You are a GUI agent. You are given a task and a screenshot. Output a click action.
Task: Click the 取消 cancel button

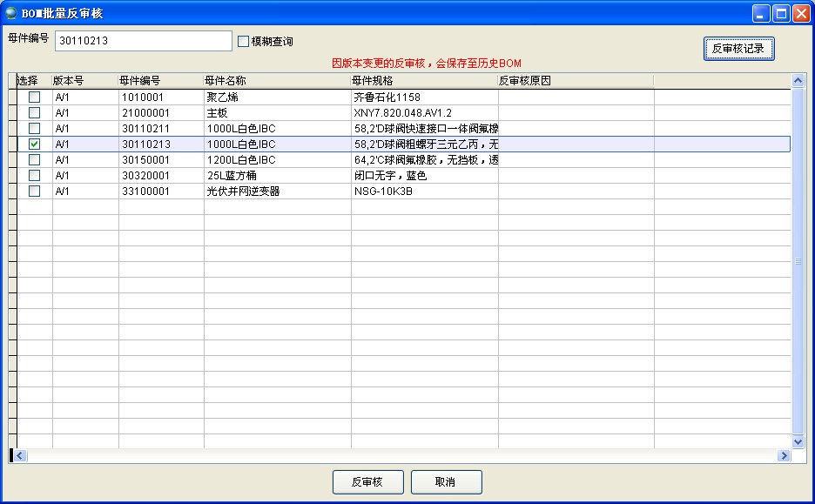coord(446,481)
